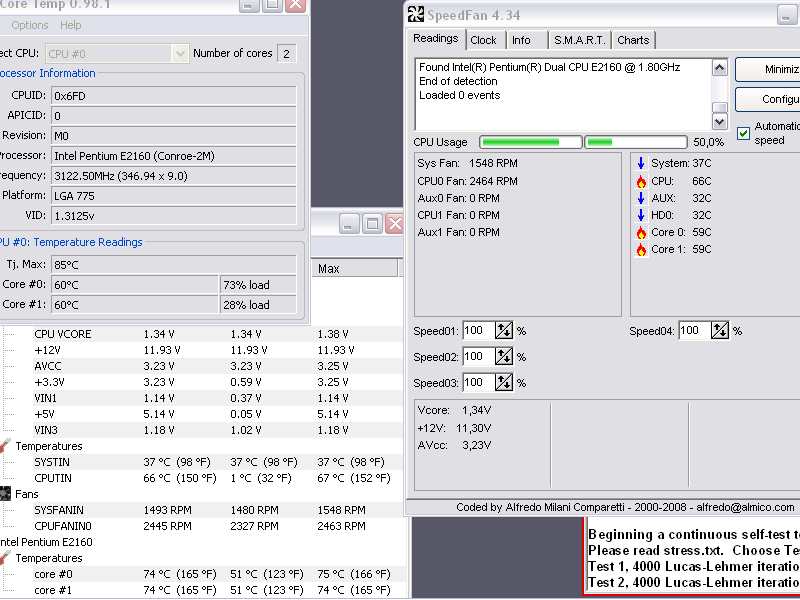Image resolution: width=800 pixels, height=600 pixels.
Task: Switch to the Clock tab in SpeedFan
Action: click(484, 40)
